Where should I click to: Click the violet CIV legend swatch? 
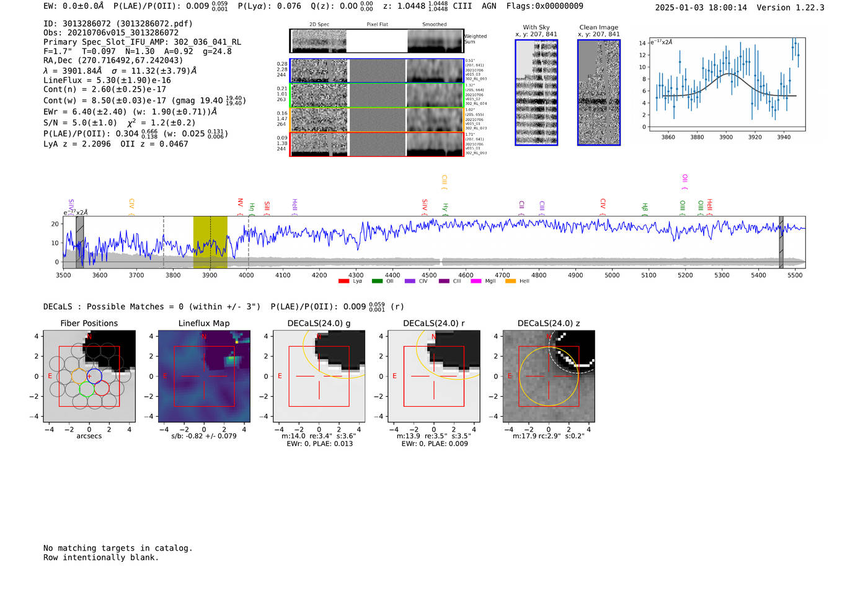410,282
